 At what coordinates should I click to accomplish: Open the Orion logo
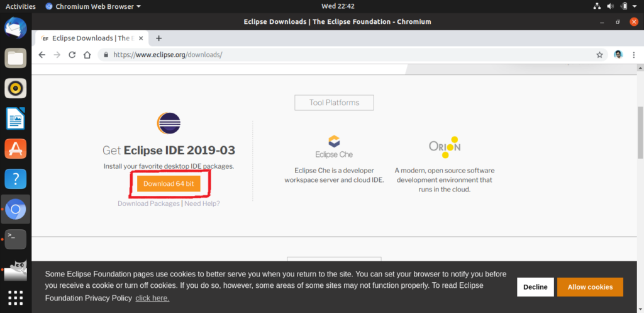pyautogui.click(x=445, y=147)
